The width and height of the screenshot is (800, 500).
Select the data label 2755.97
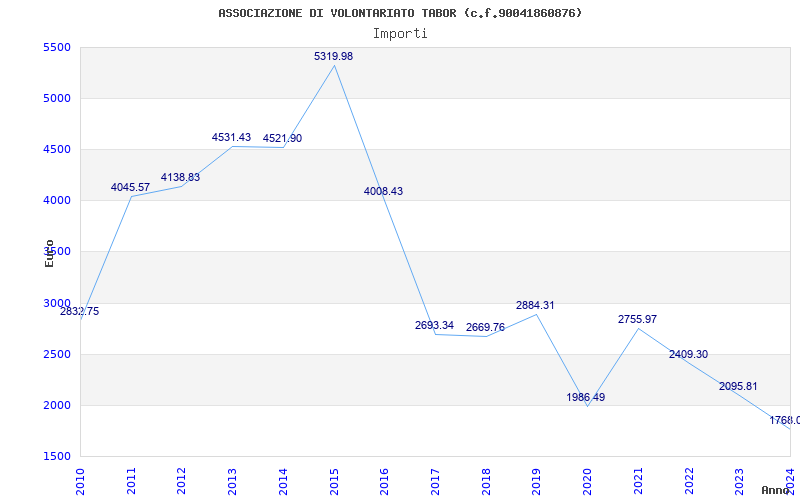[637, 319]
